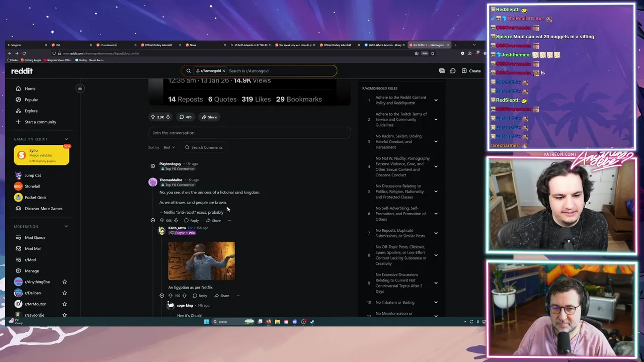Remove the r/Asmongold search scope chip
The width and height of the screenshot is (644, 362).
click(223, 71)
